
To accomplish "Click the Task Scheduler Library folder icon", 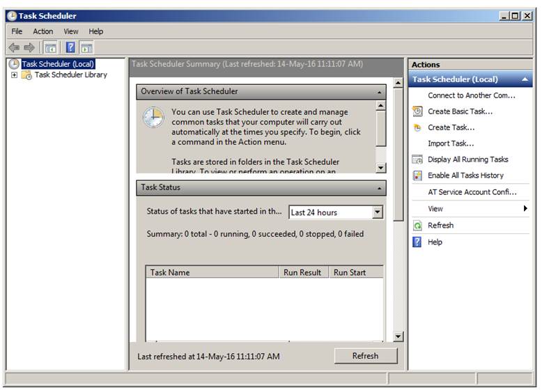I will pyautogui.click(x=26, y=75).
